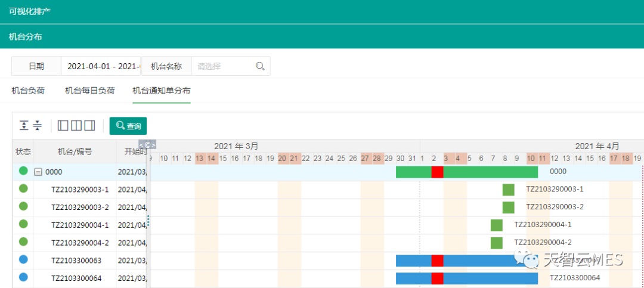Click the 机台分布 section title

coord(26,37)
